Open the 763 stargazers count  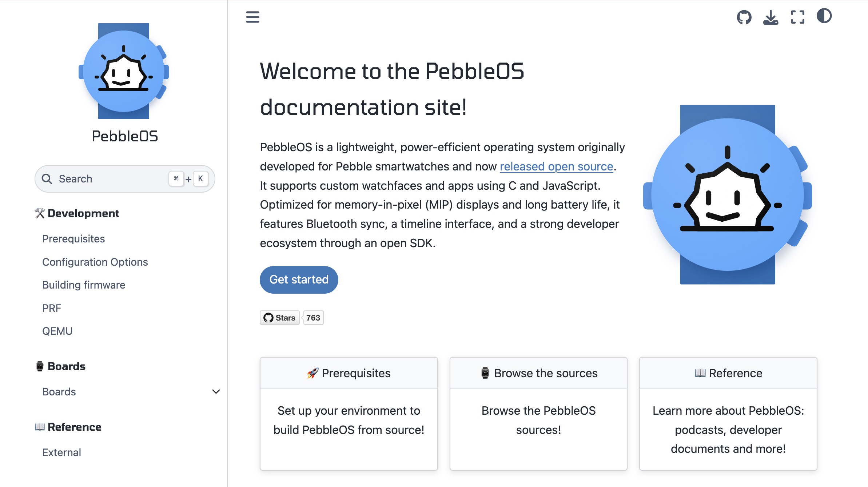tap(313, 318)
